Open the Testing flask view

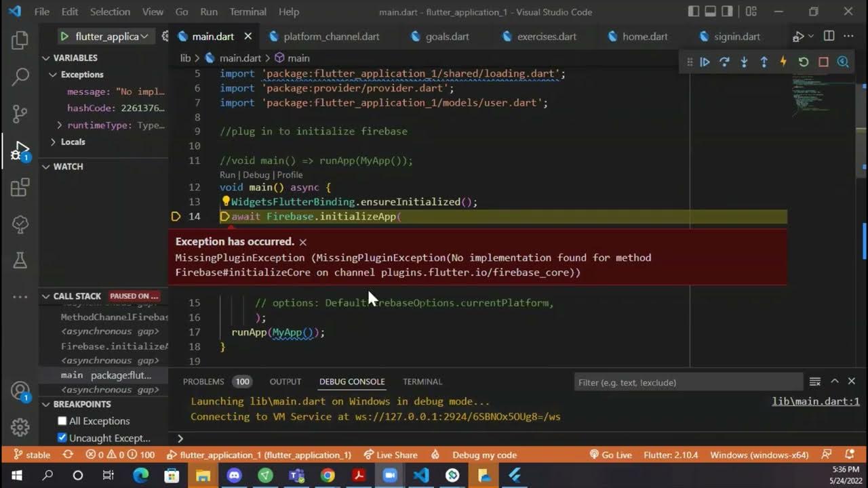click(x=20, y=260)
